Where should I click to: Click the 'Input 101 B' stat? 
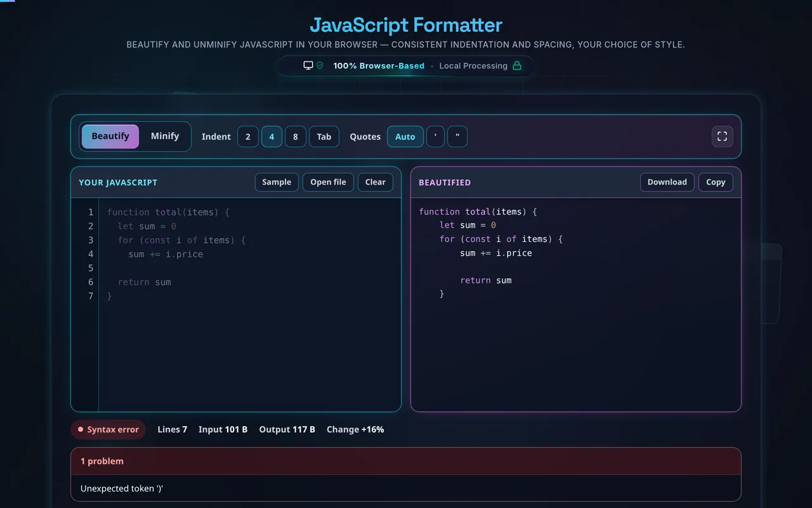point(223,429)
